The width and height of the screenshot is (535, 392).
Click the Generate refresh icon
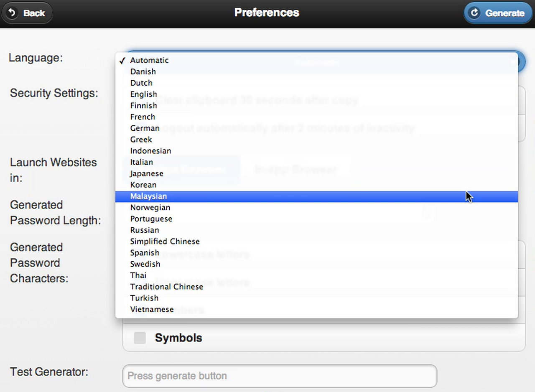[474, 13]
